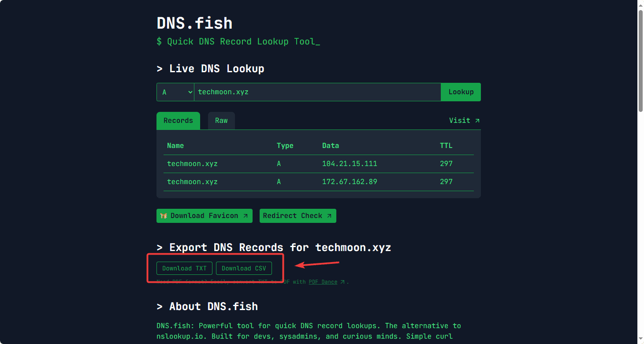Click the Data column header
This screenshot has height=344, width=644.
coord(331,146)
